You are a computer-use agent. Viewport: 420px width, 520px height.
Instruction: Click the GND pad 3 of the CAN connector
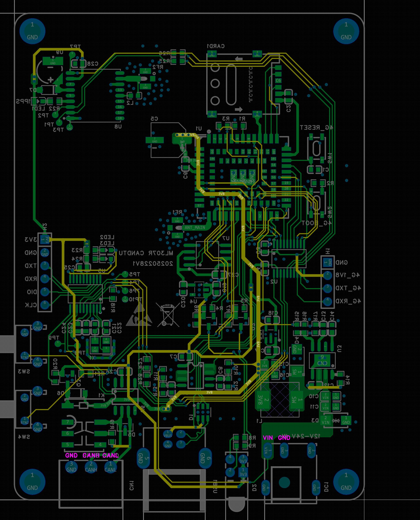point(71,466)
